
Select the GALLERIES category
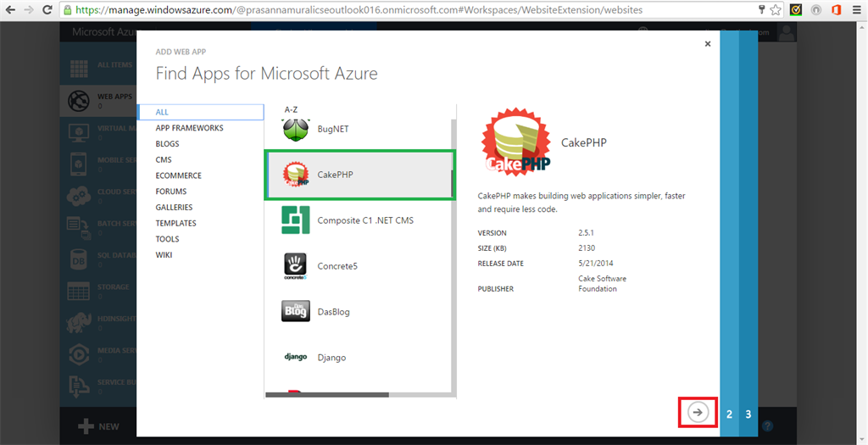(x=174, y=207)
